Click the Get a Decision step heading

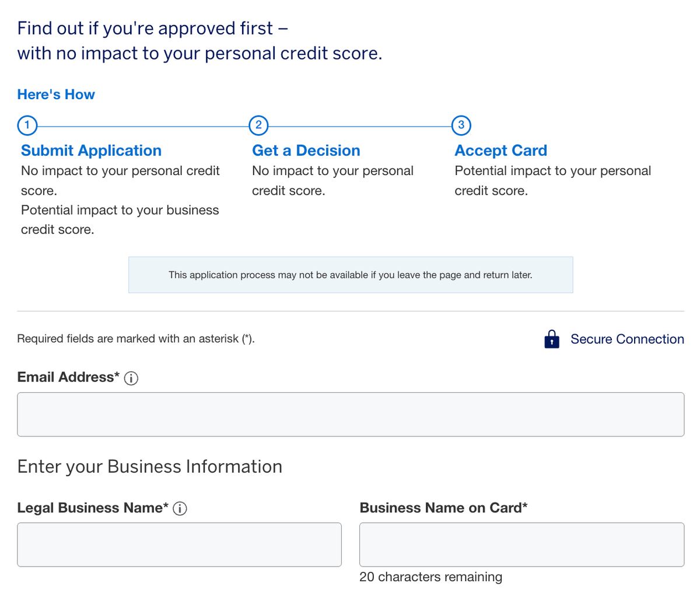click(x=306, y=151)
